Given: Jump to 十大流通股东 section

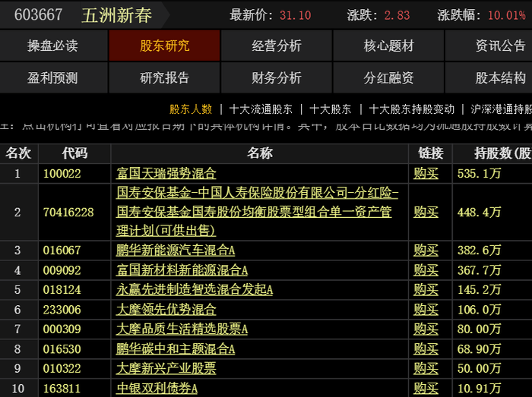Looking at the screenshot, I should 261,109.
